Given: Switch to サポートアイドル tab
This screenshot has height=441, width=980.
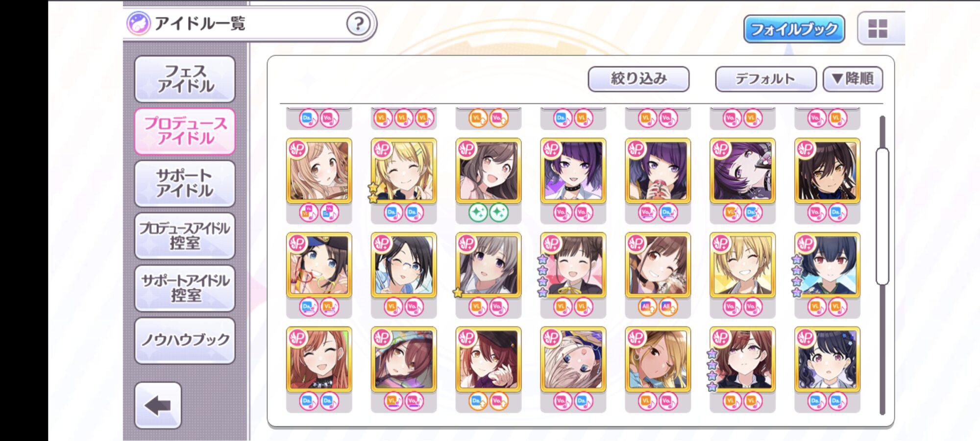Looking at the screenshot, I should [x=185, y=183].
